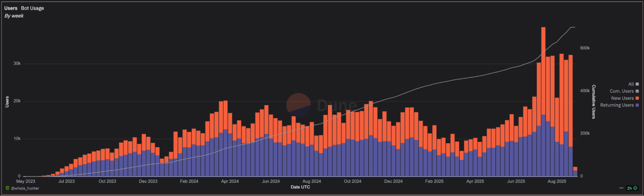
Task: Click the whale_hunter avatar icon
Action: tap(7, 188)
